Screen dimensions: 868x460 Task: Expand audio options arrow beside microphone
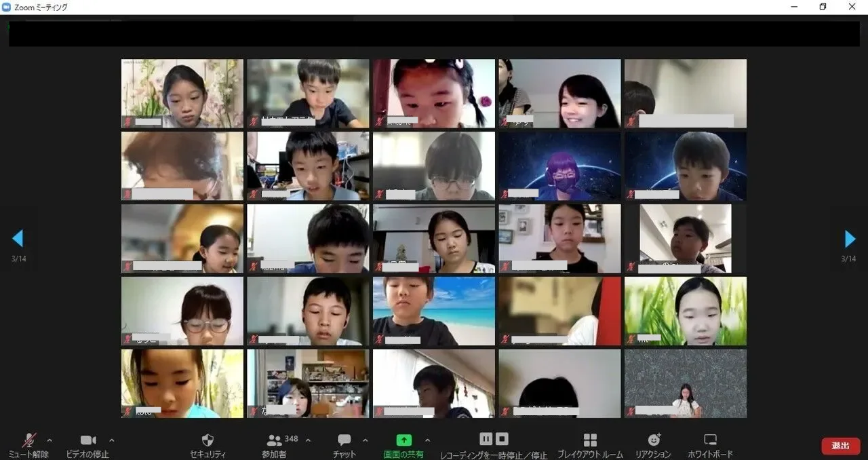49,440
